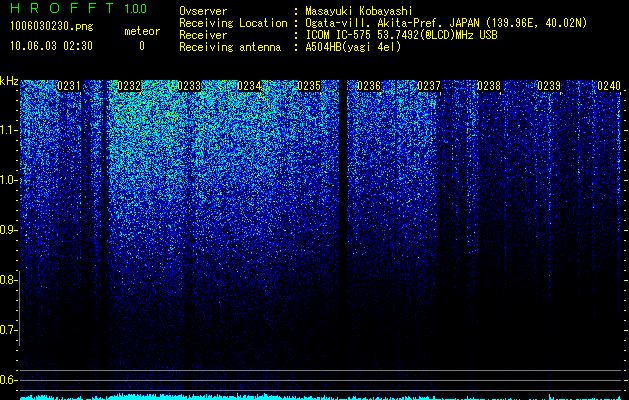629x400 pixels.
Task: Click the 1.1 kHz axis label
Action: (8, 130)
